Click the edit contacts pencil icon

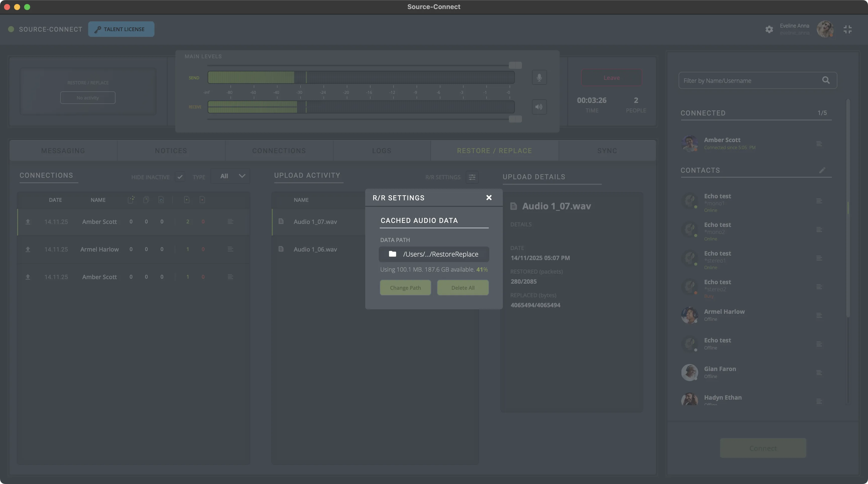[822, 170]
